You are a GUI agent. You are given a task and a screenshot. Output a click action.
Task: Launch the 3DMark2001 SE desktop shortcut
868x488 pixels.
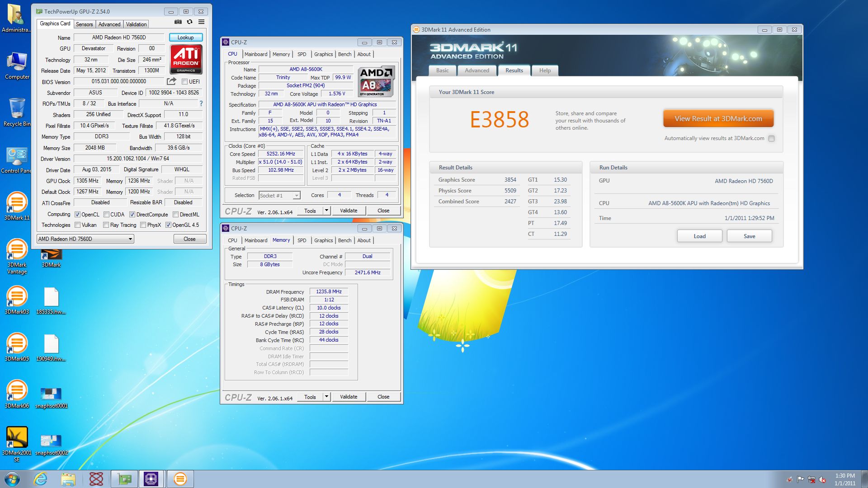pos(17,444)
